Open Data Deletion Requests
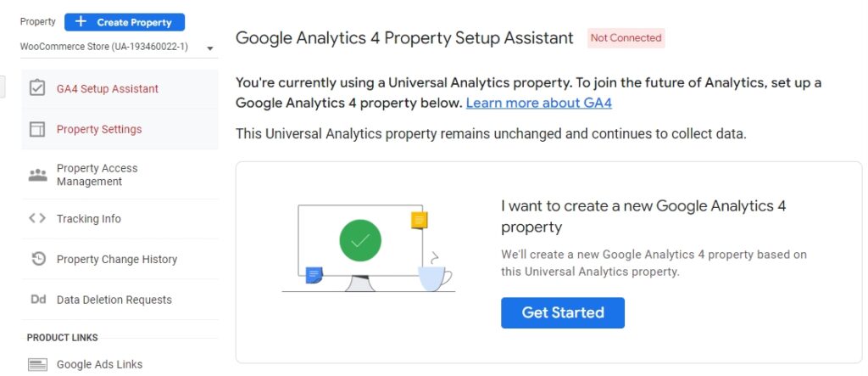Viewport: 868px width, 376px height. tap(114, 300)
